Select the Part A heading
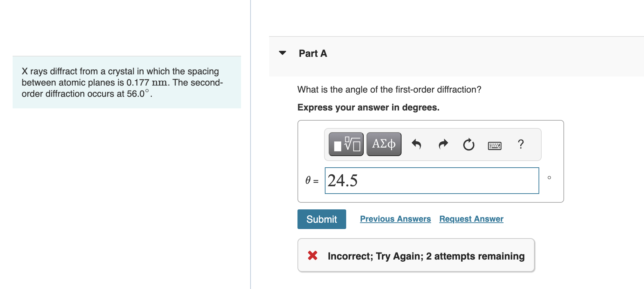 pyautogui.click(x=313, y=53)
